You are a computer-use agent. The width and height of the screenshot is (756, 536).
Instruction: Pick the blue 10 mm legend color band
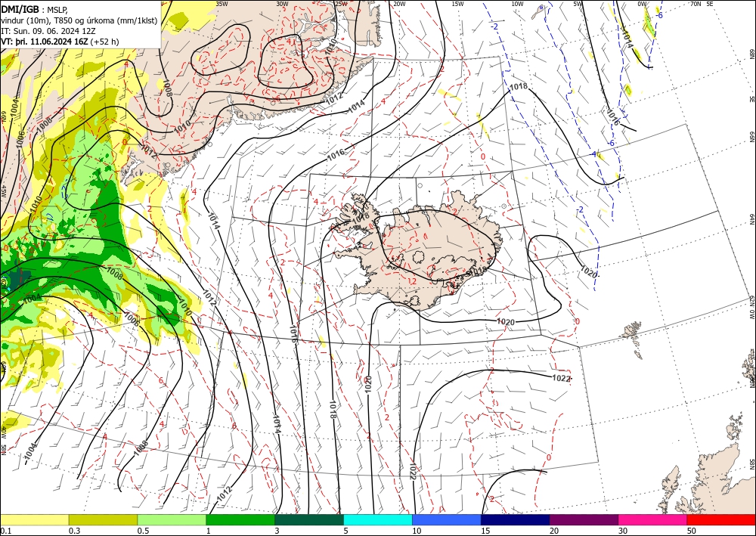(x=447, y=519)
